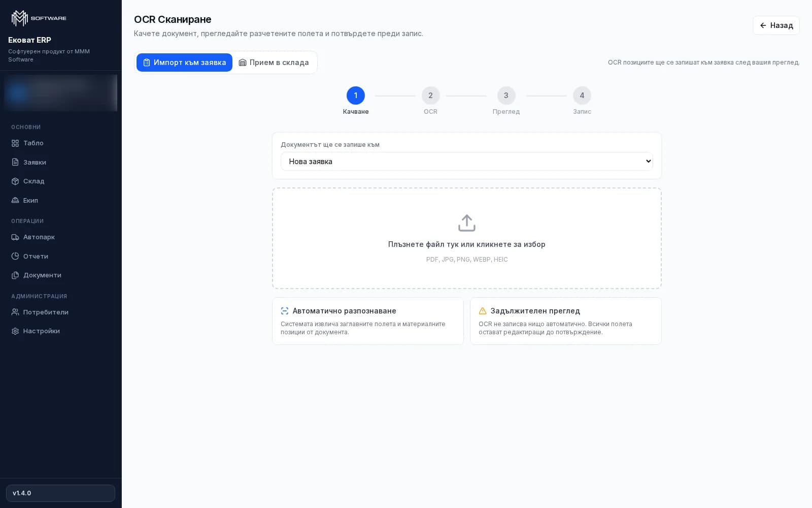This screenshot has height=508, width=812.
Task: Navigate to Автопарк
Action: 61,237
